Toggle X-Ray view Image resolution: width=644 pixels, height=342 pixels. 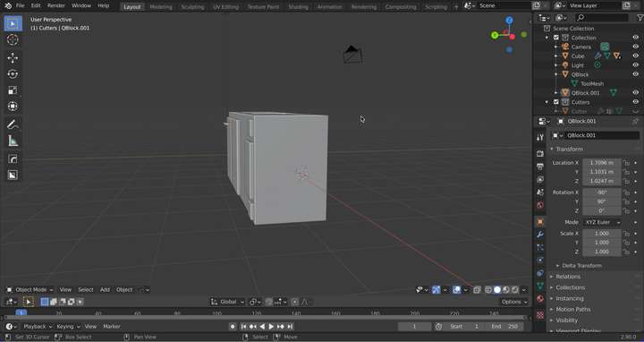477,290
